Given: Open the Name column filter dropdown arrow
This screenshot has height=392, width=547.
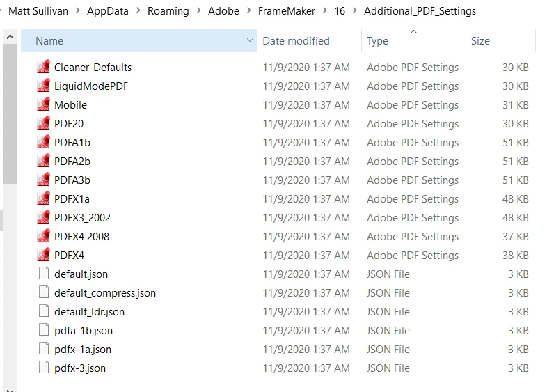Looking at the screenshot, I should pyautogui.click(x=250, y=40).
